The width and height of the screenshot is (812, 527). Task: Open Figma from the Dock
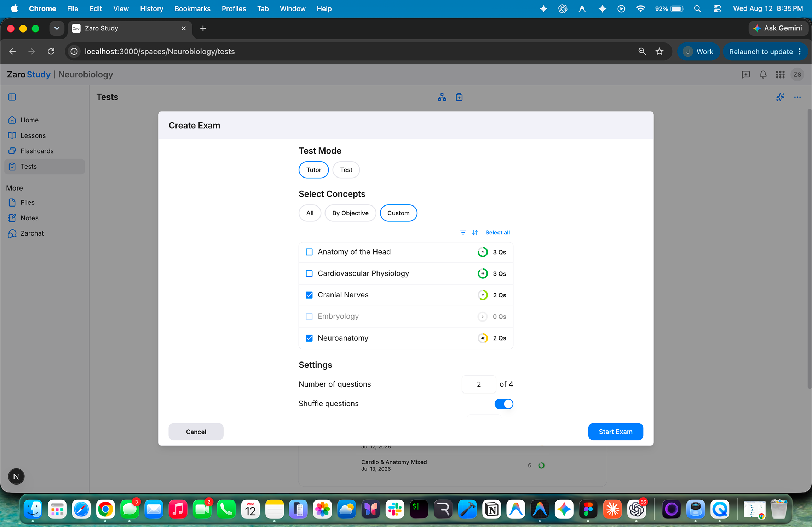(x=588, y=509)
